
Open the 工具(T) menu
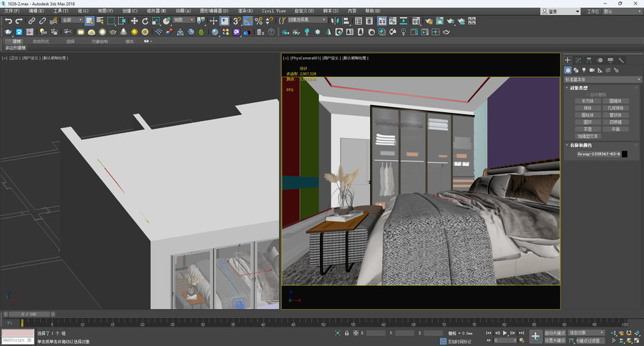(x=61, y=11)
